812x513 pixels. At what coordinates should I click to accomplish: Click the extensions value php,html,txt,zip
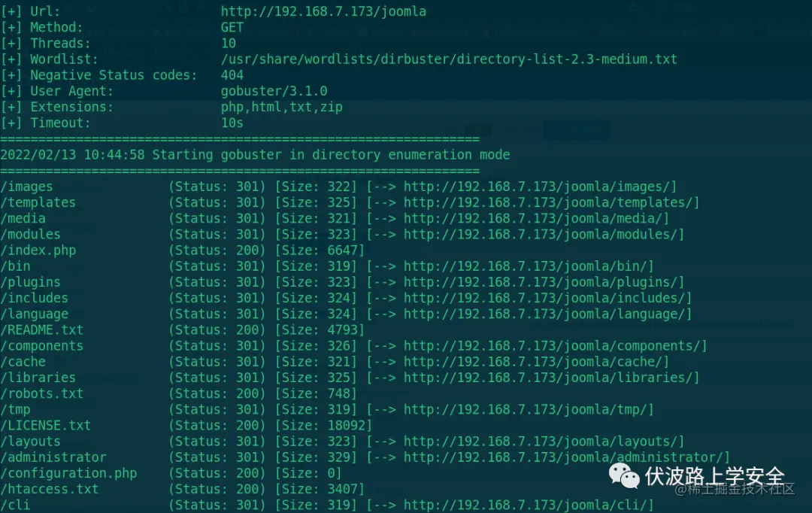282,108
